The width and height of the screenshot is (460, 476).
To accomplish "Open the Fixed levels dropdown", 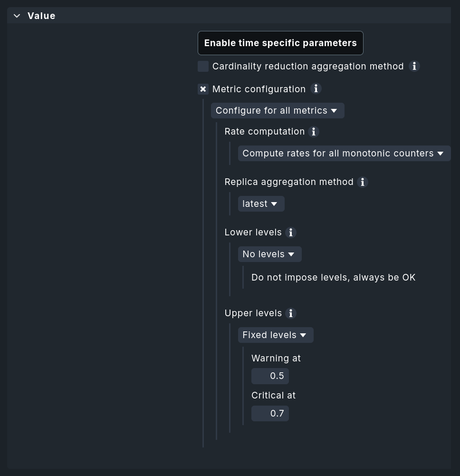I will tap(276, 335).
